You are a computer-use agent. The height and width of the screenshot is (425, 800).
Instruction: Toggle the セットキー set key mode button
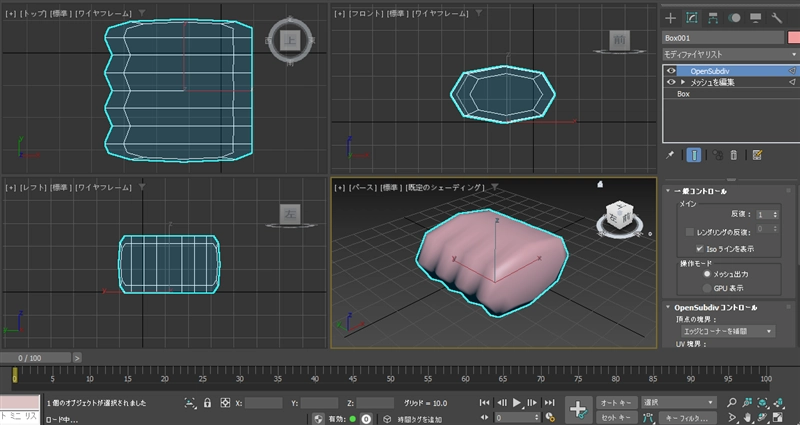616,417
